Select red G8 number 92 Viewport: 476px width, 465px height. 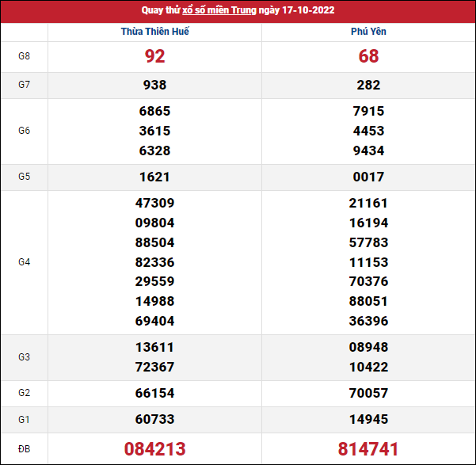point(155,57)
